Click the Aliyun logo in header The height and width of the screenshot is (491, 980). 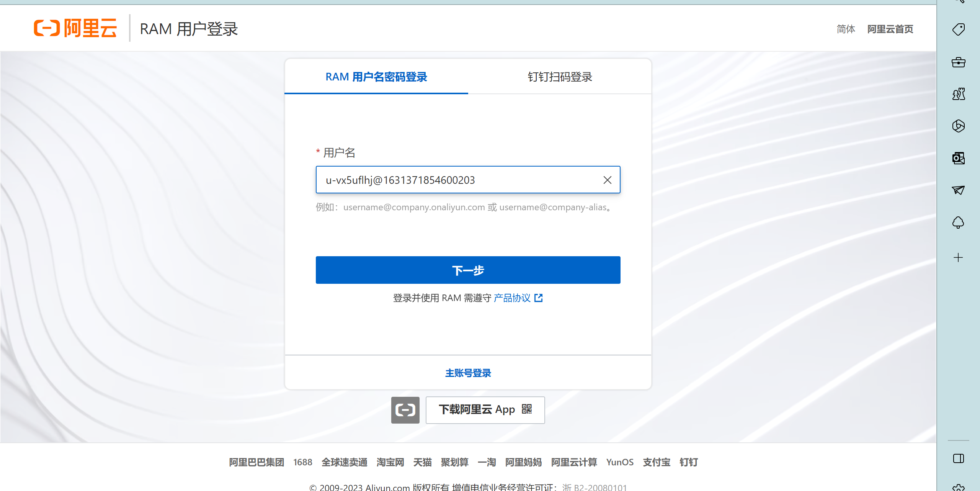coord(75,28)
